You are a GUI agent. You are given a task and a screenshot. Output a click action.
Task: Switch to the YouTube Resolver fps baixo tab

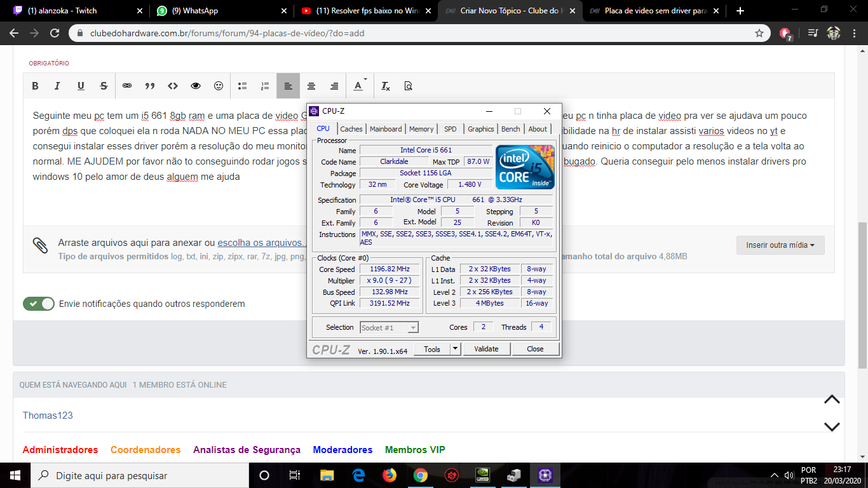pos(365,11)
